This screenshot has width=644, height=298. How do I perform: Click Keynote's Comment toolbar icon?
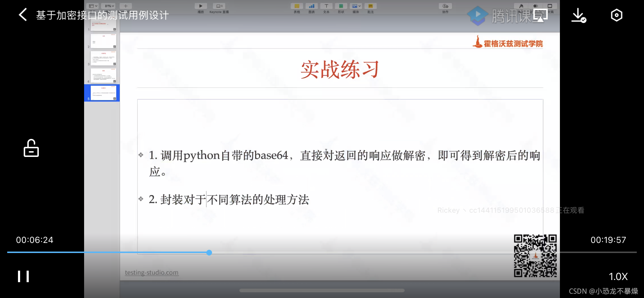coord(370,6)
